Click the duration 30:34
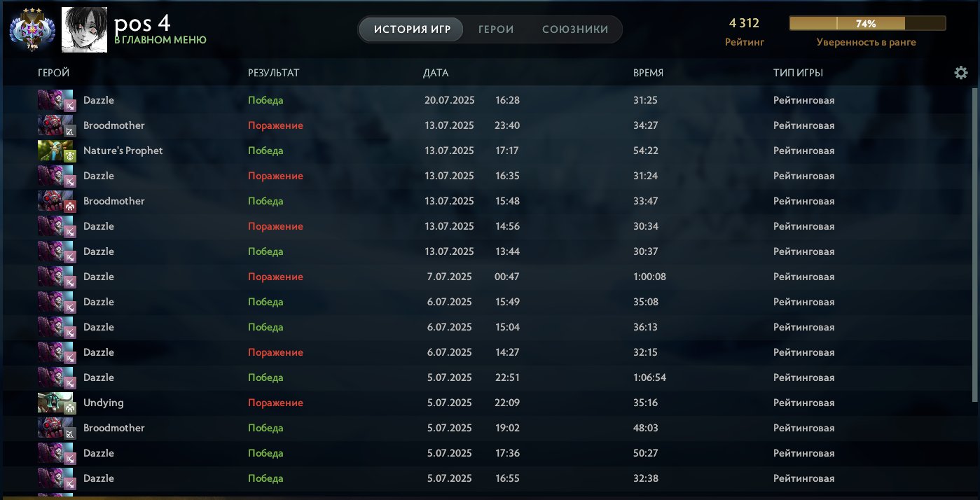The width and height of the screenshot is (980, 500). [645, 226]
